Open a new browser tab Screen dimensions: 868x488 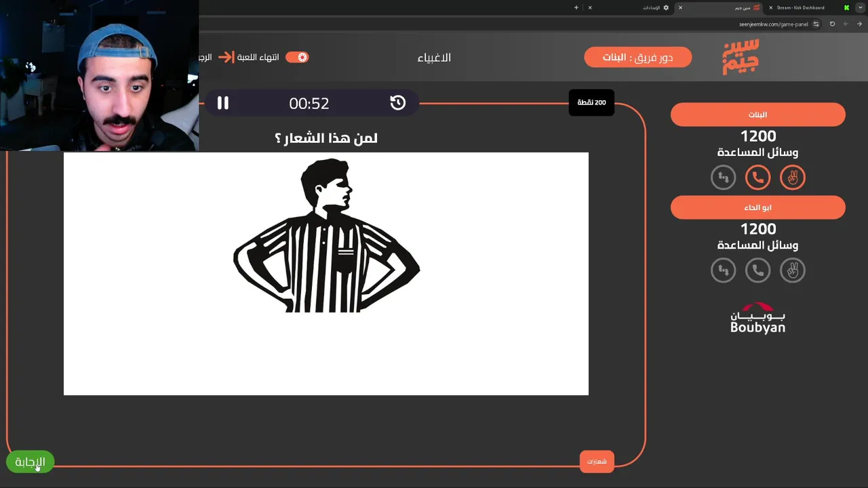coord(576,7)
